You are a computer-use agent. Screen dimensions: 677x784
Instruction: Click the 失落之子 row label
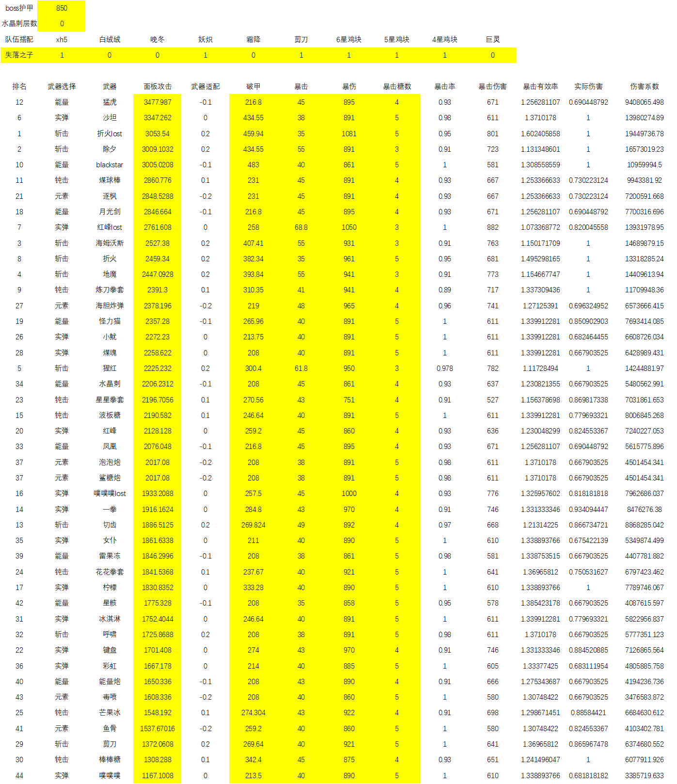[x=19, y=55]
